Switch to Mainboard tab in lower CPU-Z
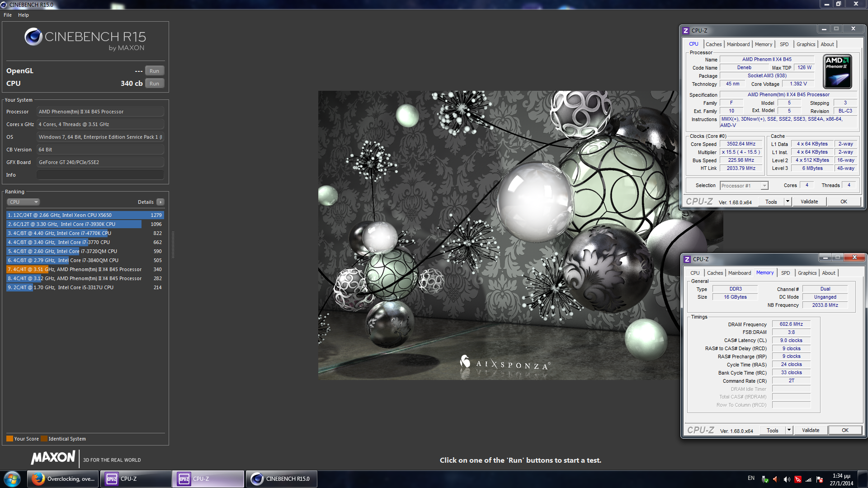This screenshot has height=488, width=868. pos(740,273)
